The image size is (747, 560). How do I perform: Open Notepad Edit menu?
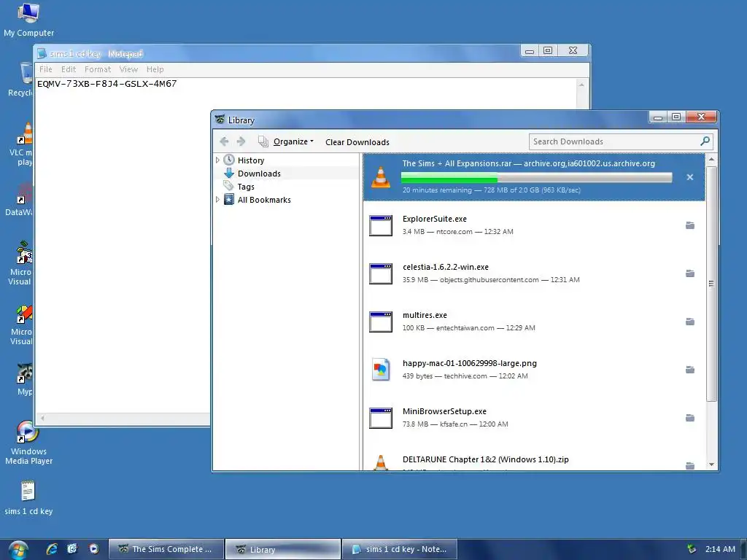[x=69, y=69]
